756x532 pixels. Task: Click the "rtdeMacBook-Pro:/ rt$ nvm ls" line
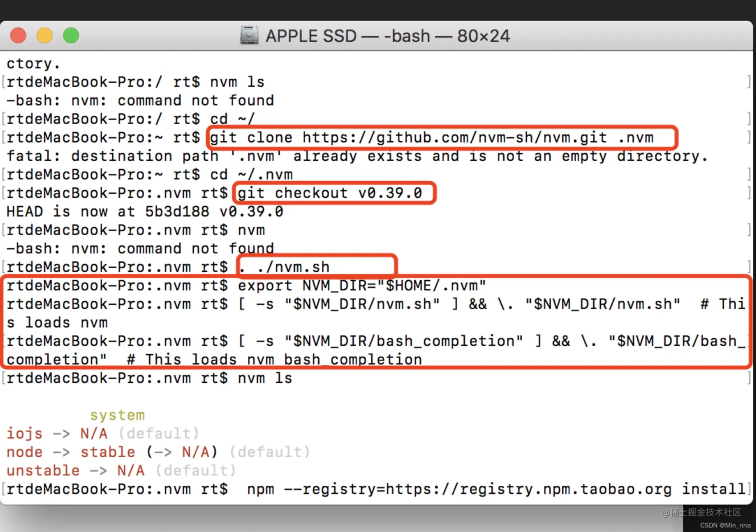(x=135, y=82)
